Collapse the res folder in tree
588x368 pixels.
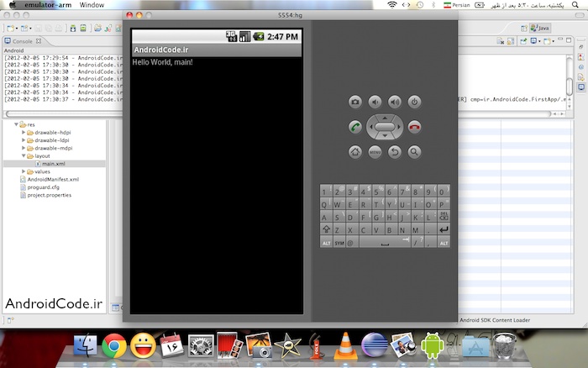tap(18, 124)
